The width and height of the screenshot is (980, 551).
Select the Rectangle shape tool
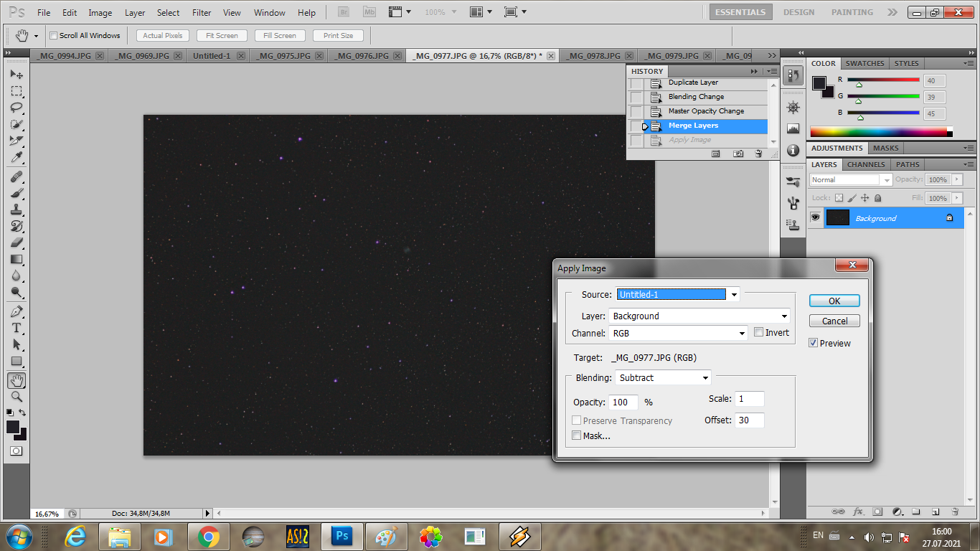pyautogui.click(x=17, y=361)
